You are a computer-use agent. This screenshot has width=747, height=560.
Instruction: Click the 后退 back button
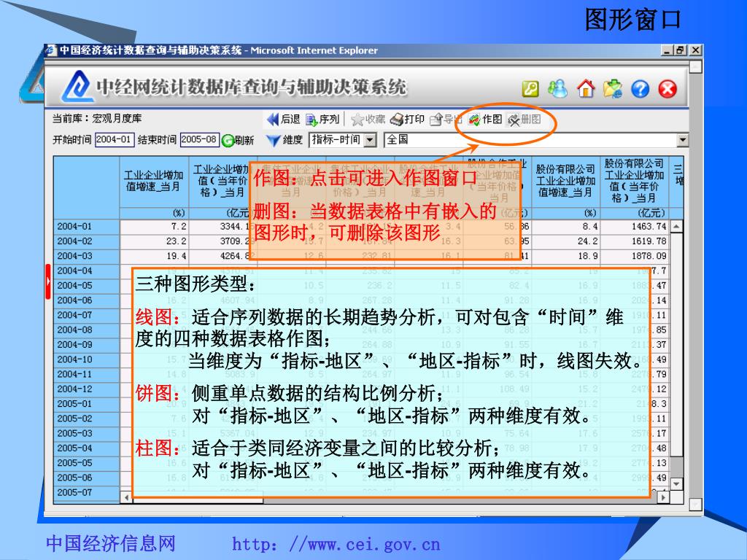tap(284, 119)
